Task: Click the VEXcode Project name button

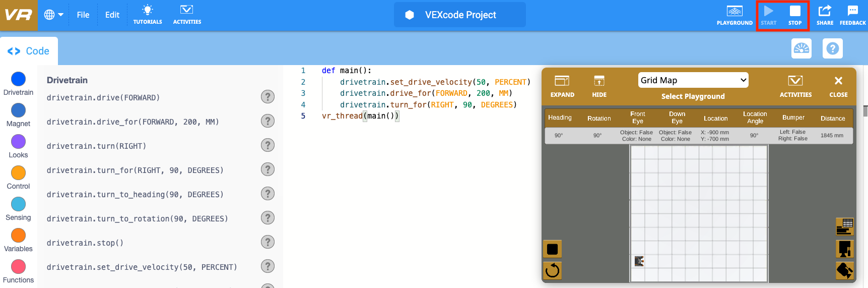Action: [x=459, y=15]
